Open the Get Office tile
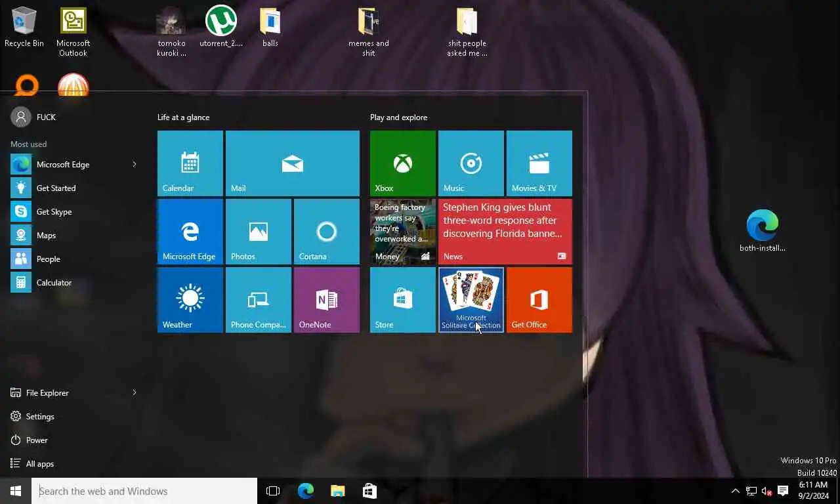840x504 pixels. pyautogui.click(x=539, y=300)
